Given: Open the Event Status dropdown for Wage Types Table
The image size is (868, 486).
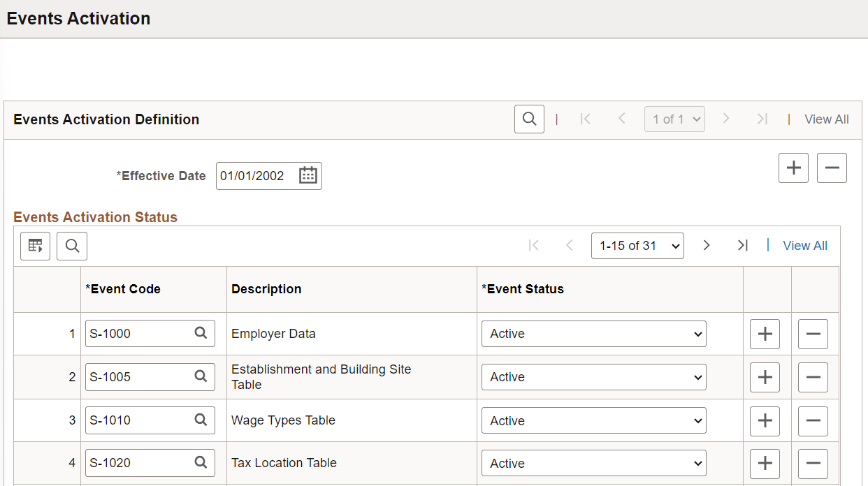Looking at the screenshot, I should pyautogui.click(x=593, y=420).
